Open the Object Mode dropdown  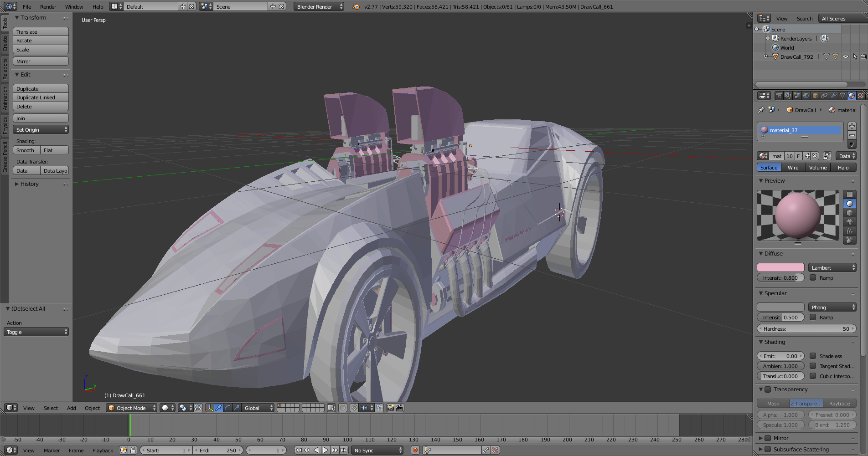[131, 408]
